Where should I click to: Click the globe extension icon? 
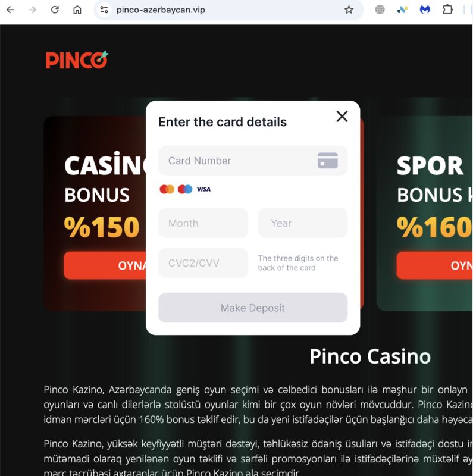(x=380, y=10)
